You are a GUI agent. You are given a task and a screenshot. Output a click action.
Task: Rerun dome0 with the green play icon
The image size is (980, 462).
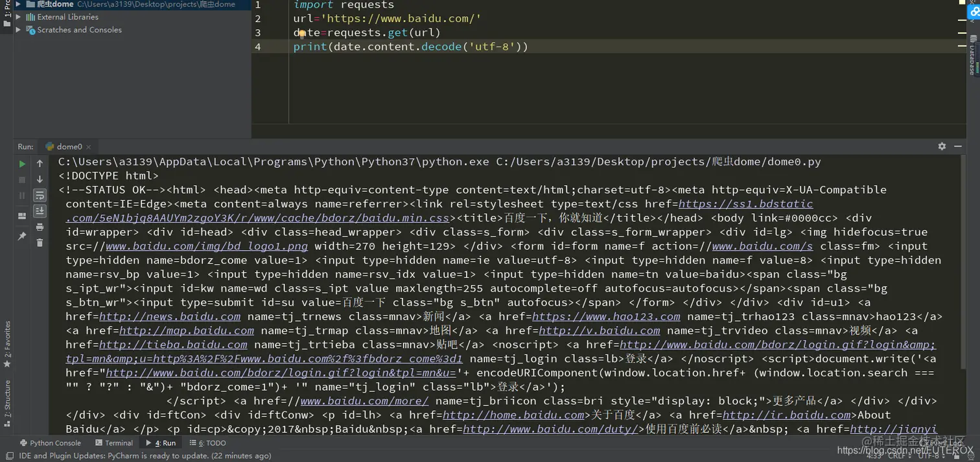(x=22, y=164)
